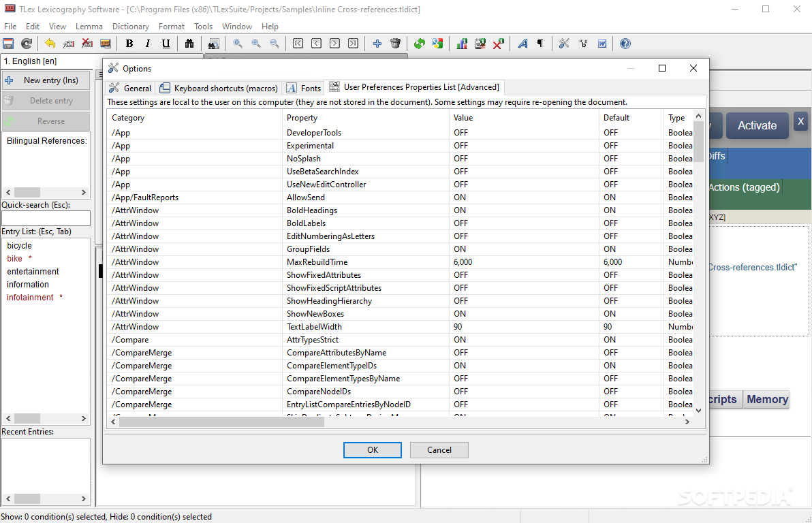Click the red X delete field icon in toolbar
Screen dimensions: 812x523
[x=87, y=44]
